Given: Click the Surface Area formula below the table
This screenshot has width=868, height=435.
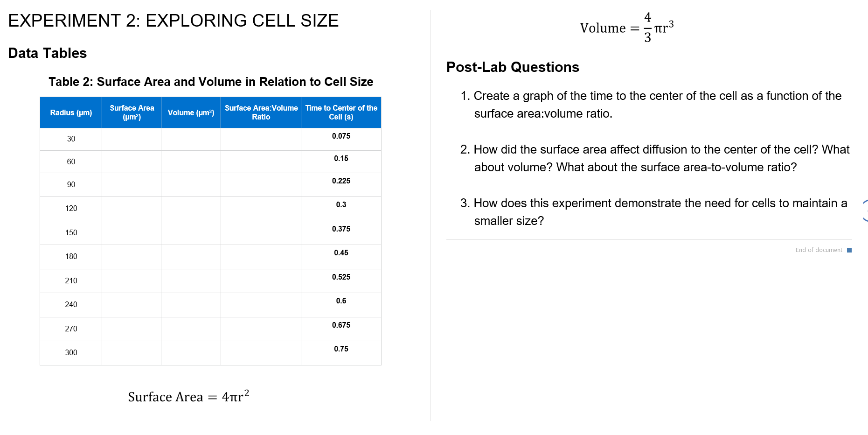Looking at the screenshot, I should point(188,396).
